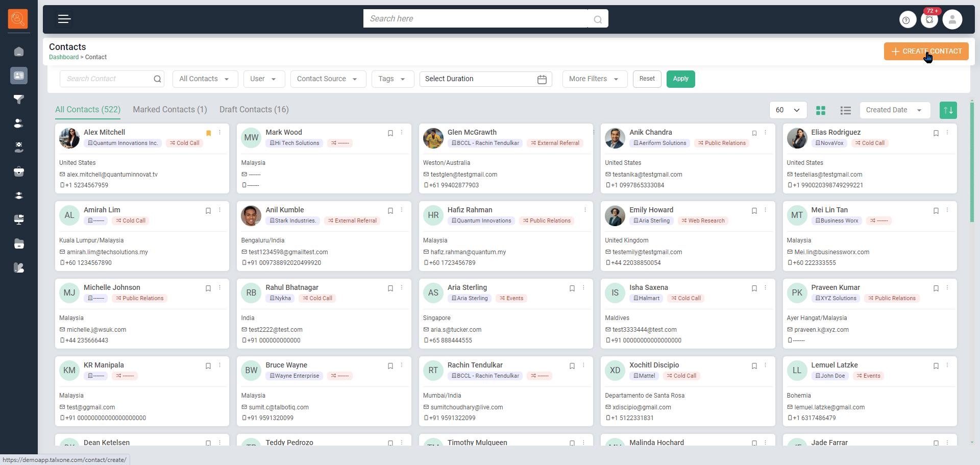Bookmark the Mark Wood contact card
The width and height of the screenshot is (980, 465).
click(x=390, y=133)
